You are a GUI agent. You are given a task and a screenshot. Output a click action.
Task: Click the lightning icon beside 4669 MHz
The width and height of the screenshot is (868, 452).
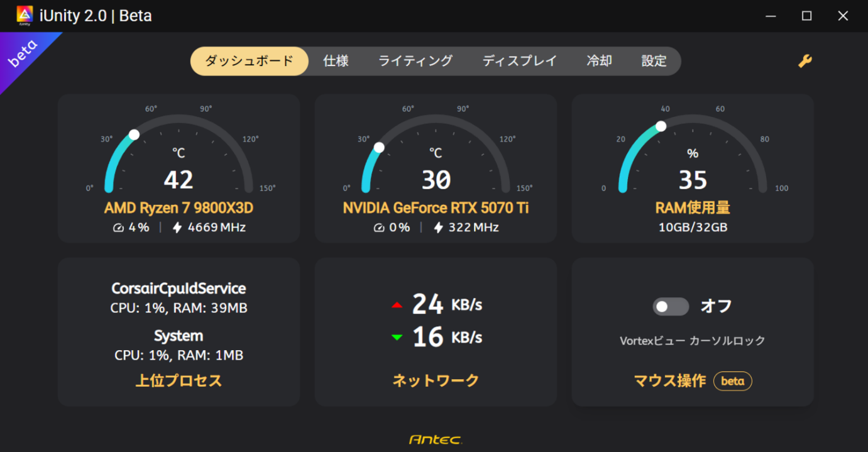[177, 228]
